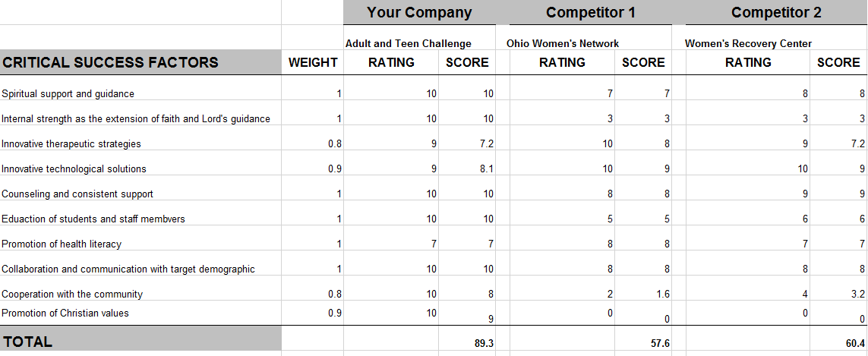Select the TOTAL row label
Viewport: 868px width, 356px height.
(28, 342)
